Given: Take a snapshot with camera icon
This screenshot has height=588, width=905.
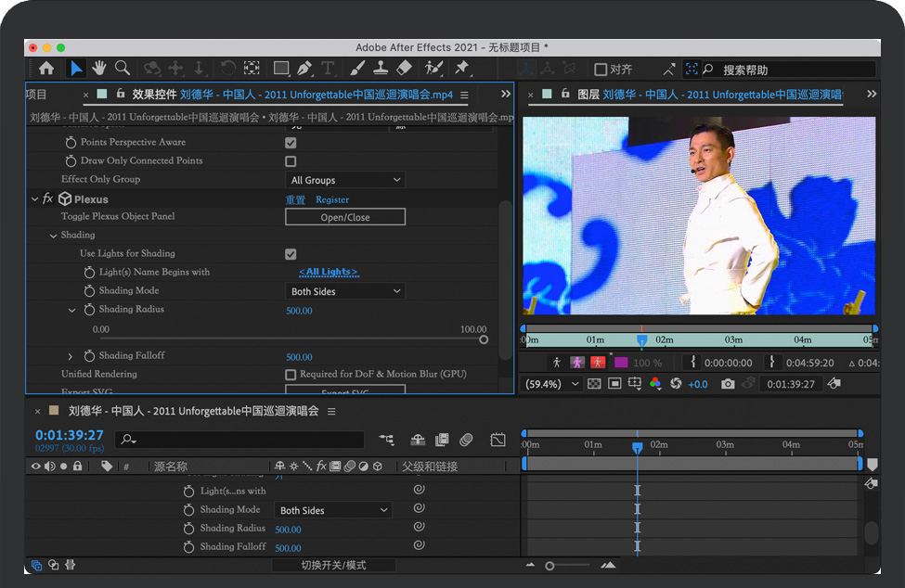Looking at the screenshot, I should tap(728, 384).
